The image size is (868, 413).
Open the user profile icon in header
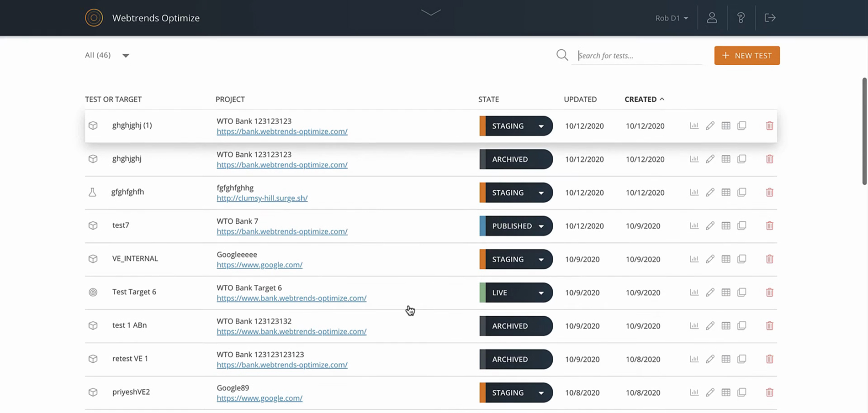(x=712, y=18)
